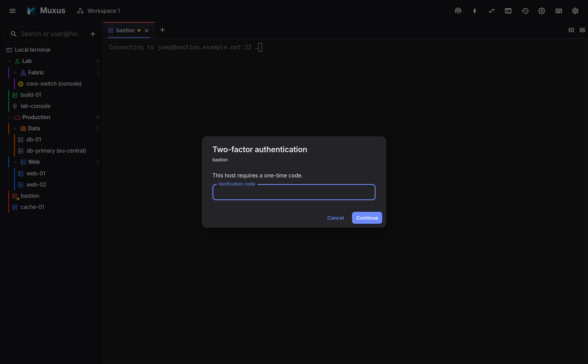Click the Web subgroup label
This screenshot has height=364, width=588.
[x=34, y=162]
